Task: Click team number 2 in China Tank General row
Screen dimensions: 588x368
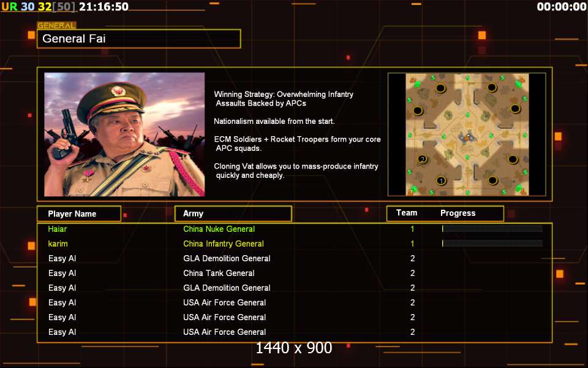Action: pos(412,274)
